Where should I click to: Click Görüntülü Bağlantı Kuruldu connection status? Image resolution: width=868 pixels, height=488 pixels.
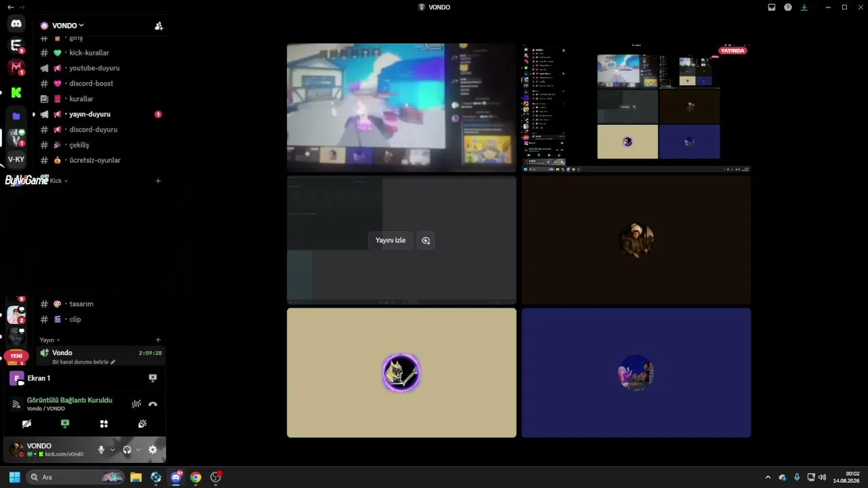pos(70,401)
